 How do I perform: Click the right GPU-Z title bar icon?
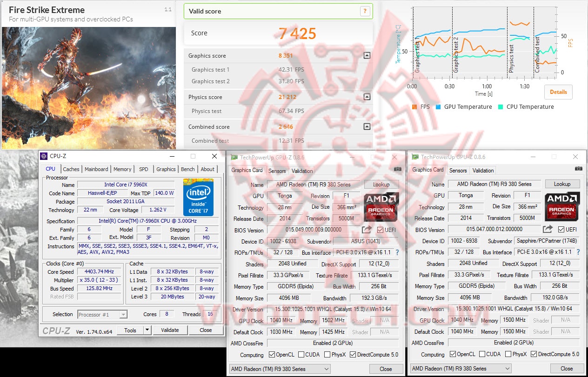point(415,157)
